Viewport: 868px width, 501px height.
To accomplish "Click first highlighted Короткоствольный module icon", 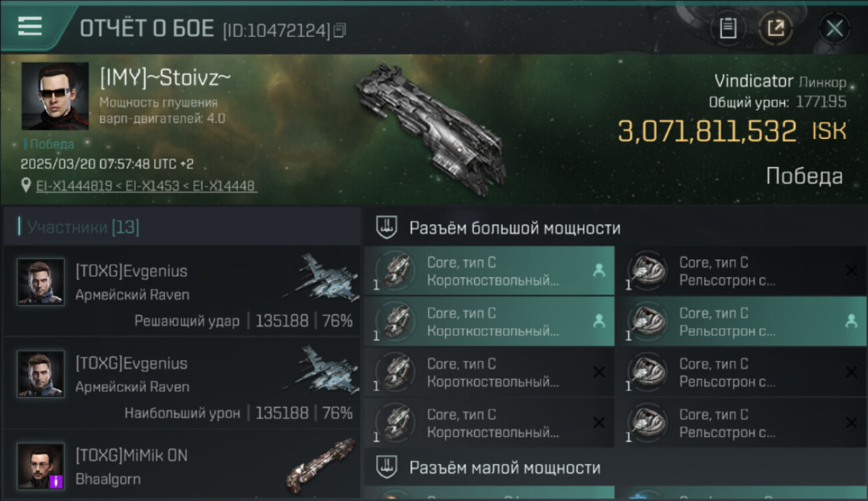I will [397, 271].
